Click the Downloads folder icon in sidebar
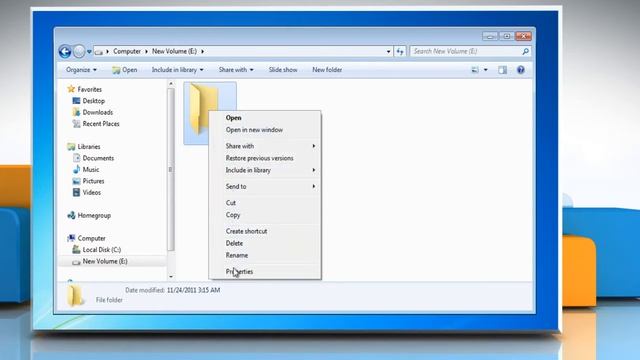640x360 pixels. coord(76,112)
